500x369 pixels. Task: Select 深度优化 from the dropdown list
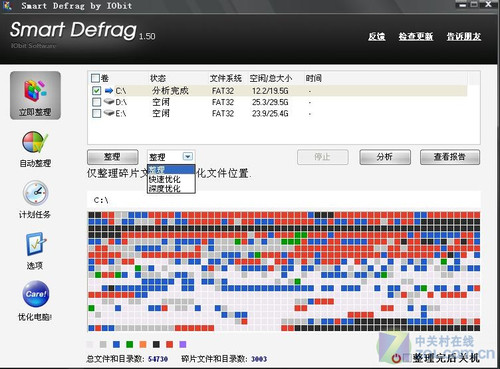pos(165,189)
